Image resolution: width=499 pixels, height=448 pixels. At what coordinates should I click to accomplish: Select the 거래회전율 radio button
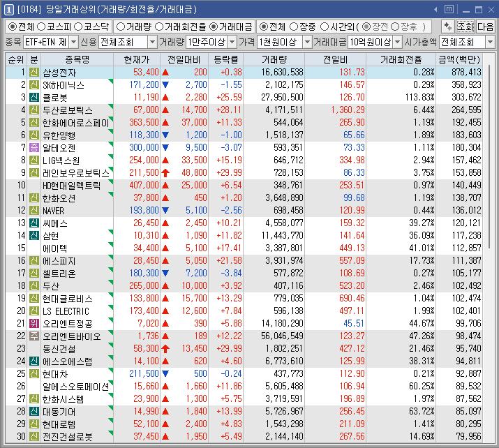pos(159,27)
